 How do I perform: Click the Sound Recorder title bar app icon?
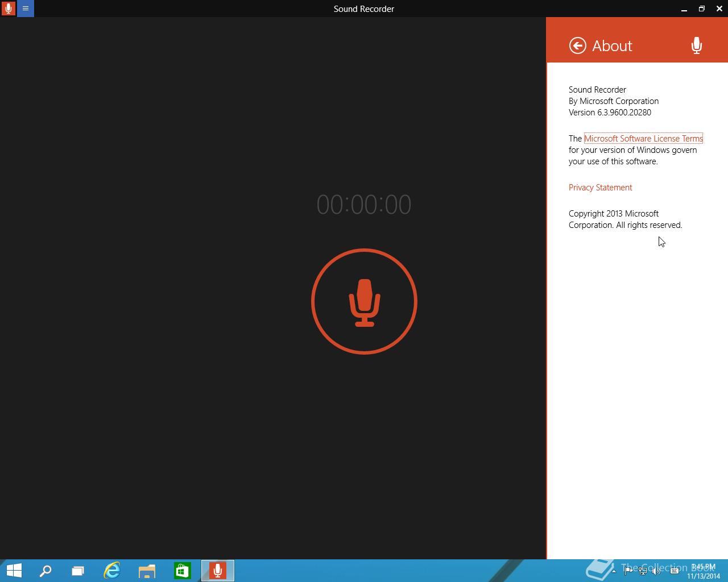click(x=9, y=9)
